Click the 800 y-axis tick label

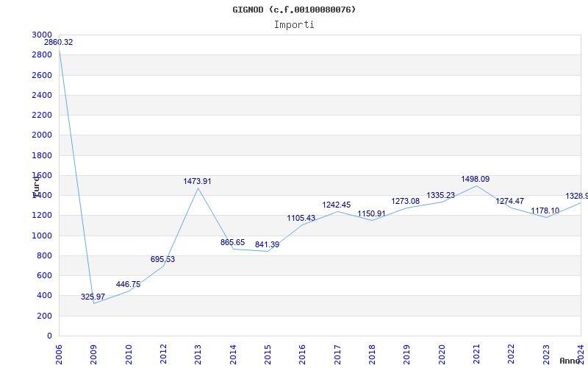tap(45, 255)
